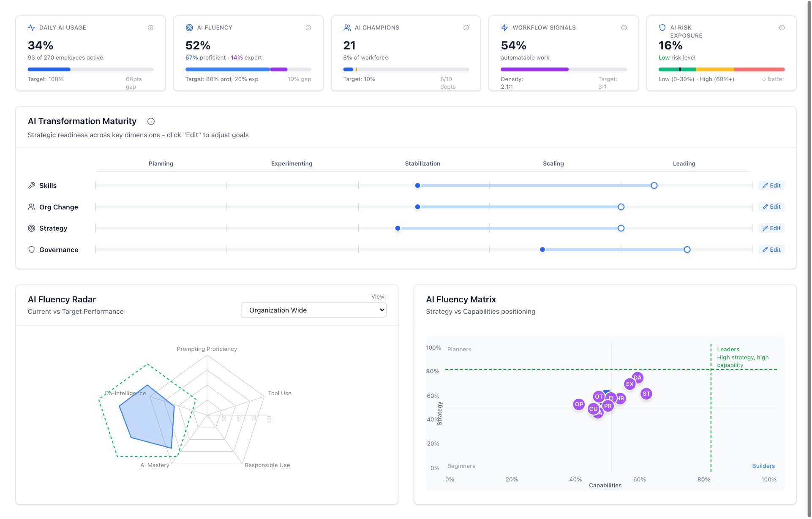Click the CU bubble in Fluency Matrix

coord(593,409)
